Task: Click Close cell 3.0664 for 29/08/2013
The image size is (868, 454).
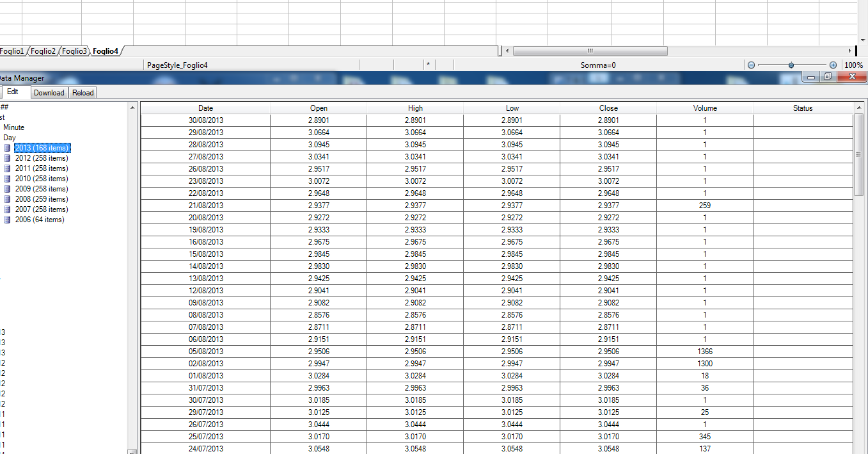Action: [x=608, y=133]
